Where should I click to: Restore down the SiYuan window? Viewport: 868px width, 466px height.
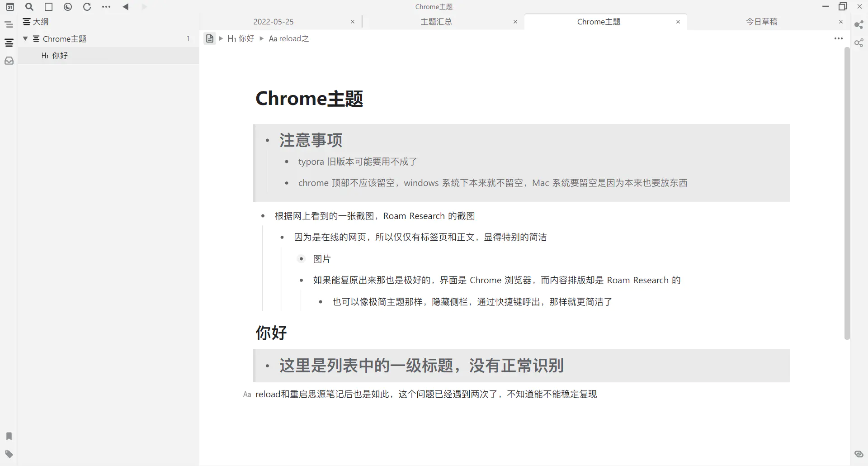pos(843,7)
